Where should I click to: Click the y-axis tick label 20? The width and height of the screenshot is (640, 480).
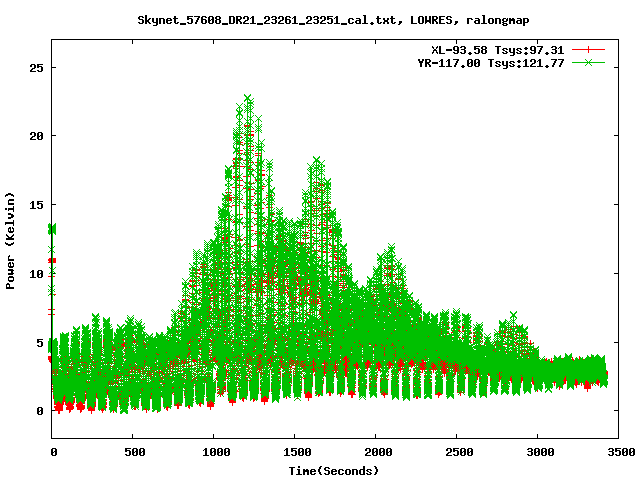pos(36,136)
